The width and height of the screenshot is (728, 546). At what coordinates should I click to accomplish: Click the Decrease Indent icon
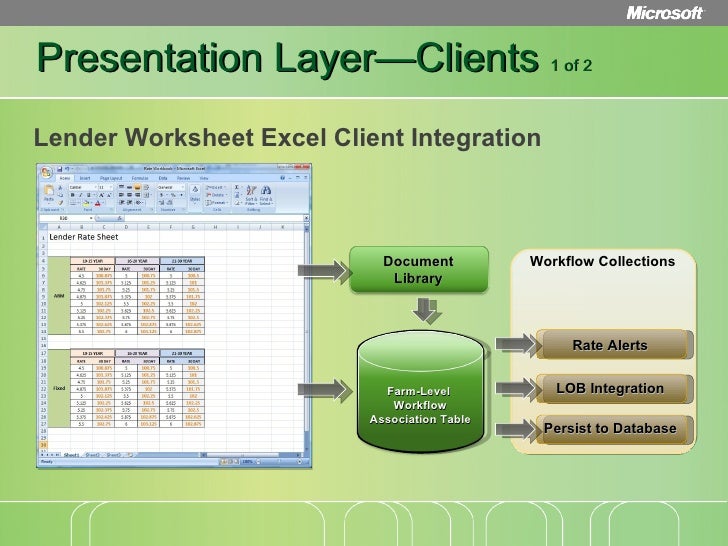tap(122, 202)
